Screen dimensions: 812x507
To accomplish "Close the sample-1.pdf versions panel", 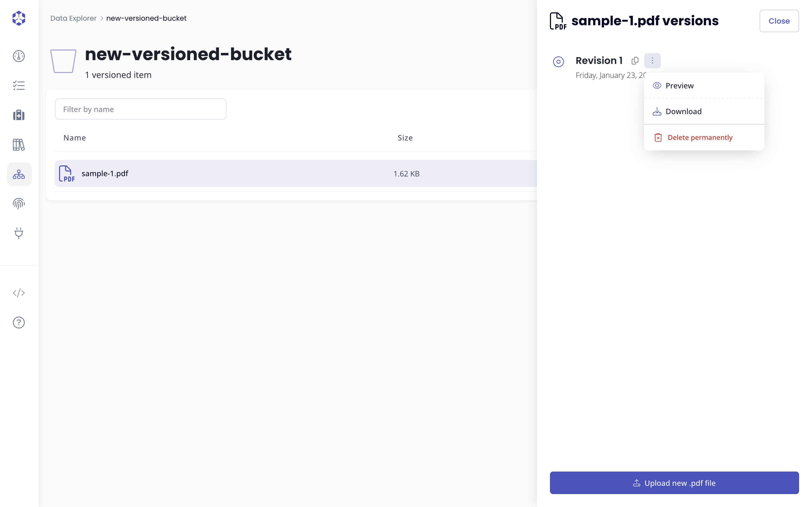I will point(779,21).
